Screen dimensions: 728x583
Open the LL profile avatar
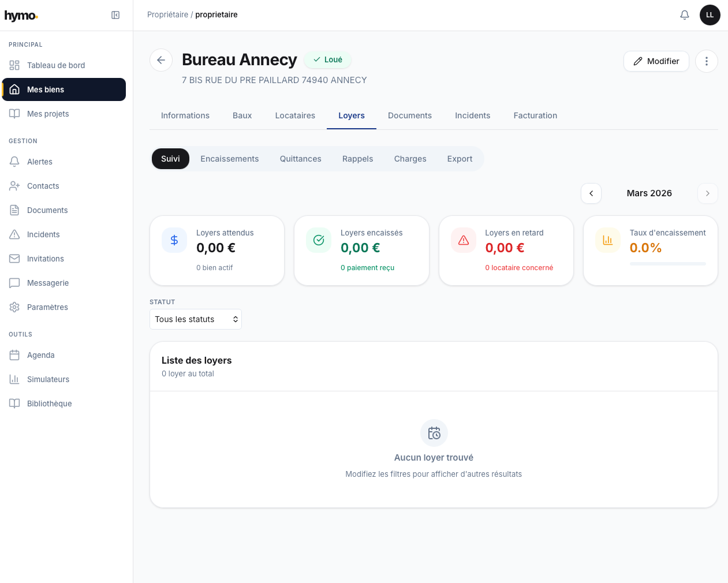710,15
